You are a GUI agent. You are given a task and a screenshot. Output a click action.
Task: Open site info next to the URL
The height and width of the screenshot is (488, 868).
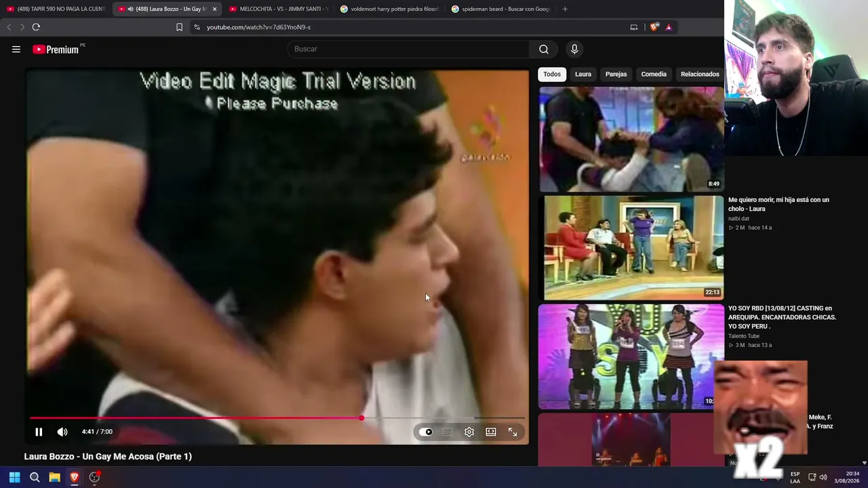(x=197, y=27)
